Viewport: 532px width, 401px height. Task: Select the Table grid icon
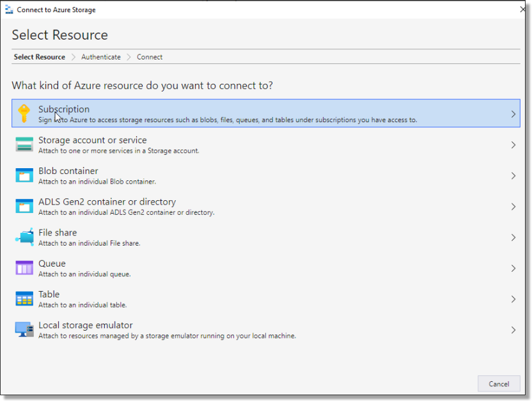24,299
